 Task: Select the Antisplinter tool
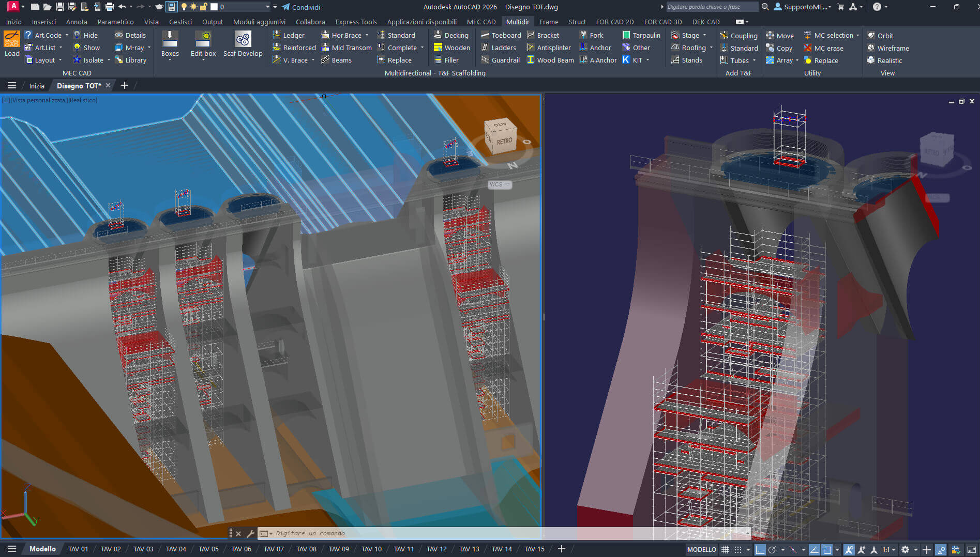point(549,48)
